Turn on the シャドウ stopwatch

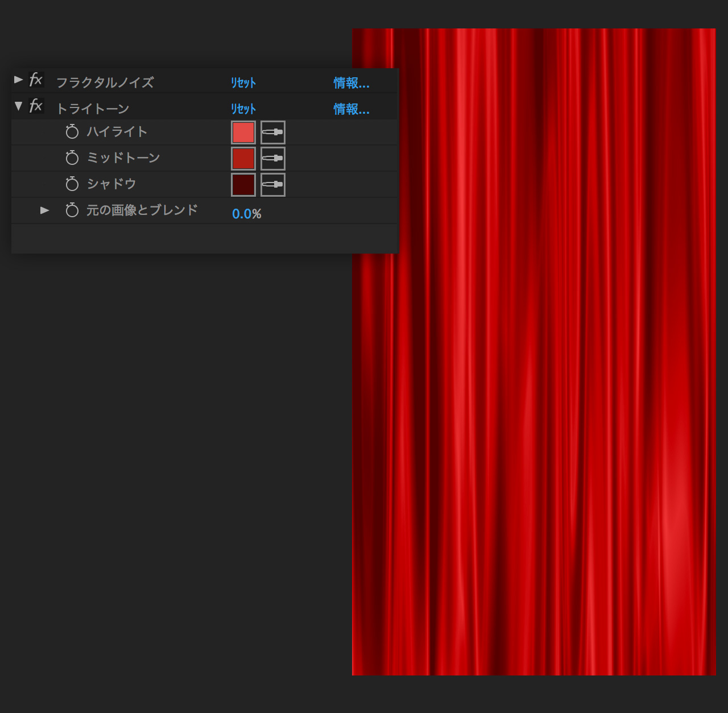pyautogui.click(x=72, y=184)
